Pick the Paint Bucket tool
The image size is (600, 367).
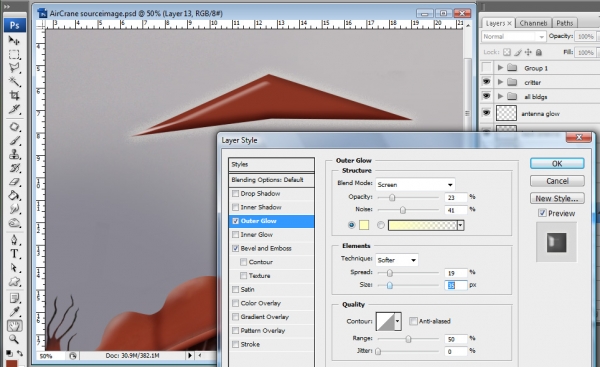click(x=15, y=196)
